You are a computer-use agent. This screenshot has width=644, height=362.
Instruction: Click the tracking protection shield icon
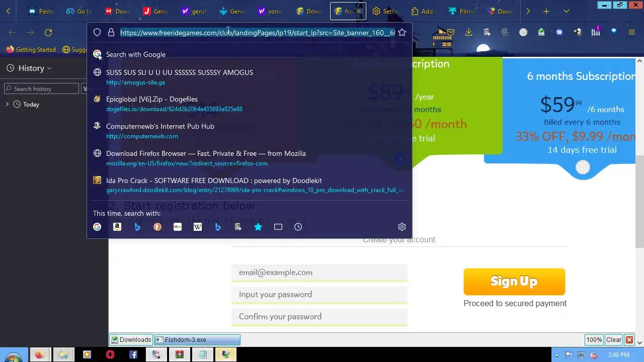click(97, 32)
